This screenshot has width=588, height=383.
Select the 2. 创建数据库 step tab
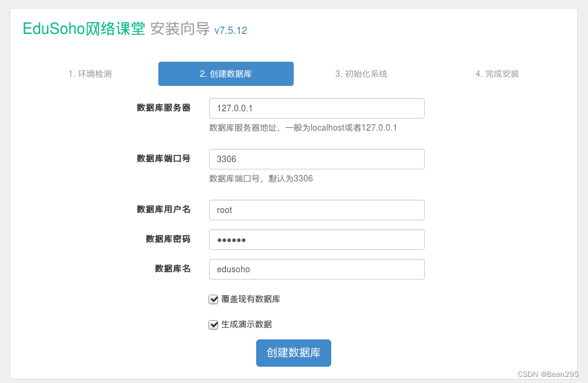(226, 74)
